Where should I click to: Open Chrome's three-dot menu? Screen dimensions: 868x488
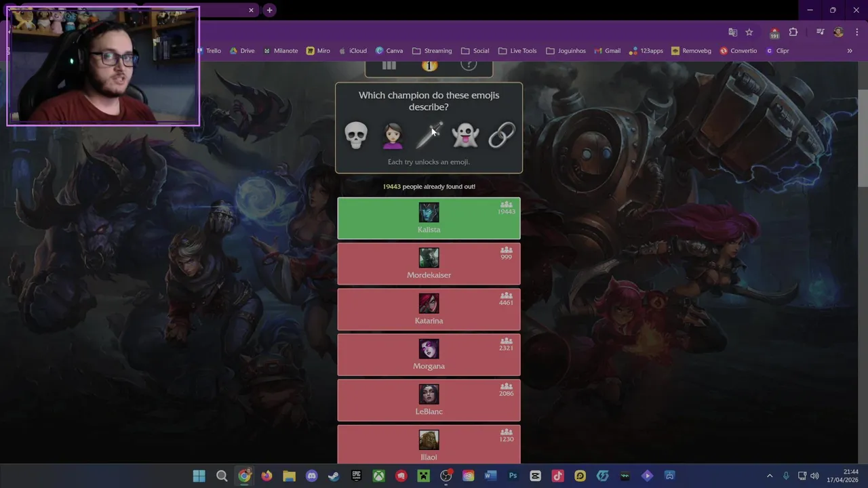[x=858, y=32]
